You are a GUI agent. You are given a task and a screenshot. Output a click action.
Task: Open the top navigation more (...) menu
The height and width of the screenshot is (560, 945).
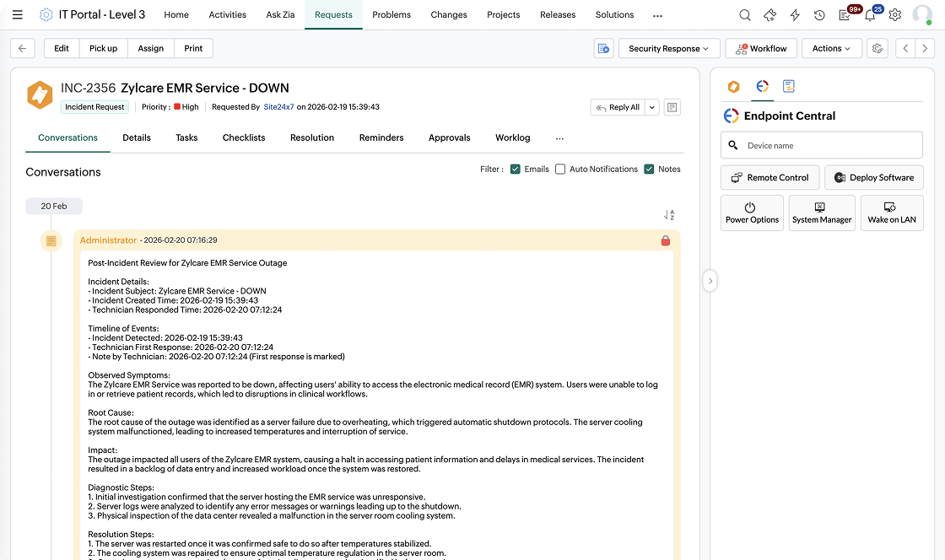657,16
